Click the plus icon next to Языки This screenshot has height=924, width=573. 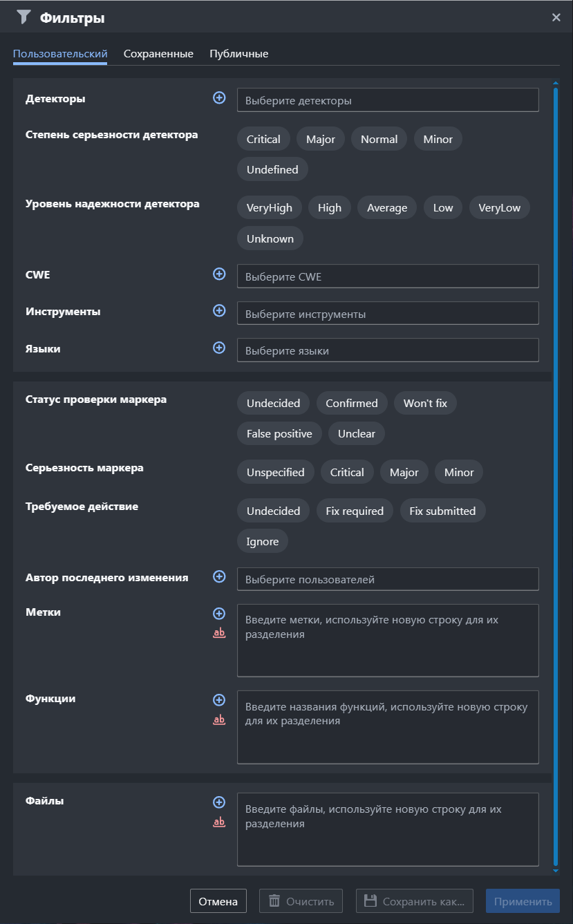[219, 348]
